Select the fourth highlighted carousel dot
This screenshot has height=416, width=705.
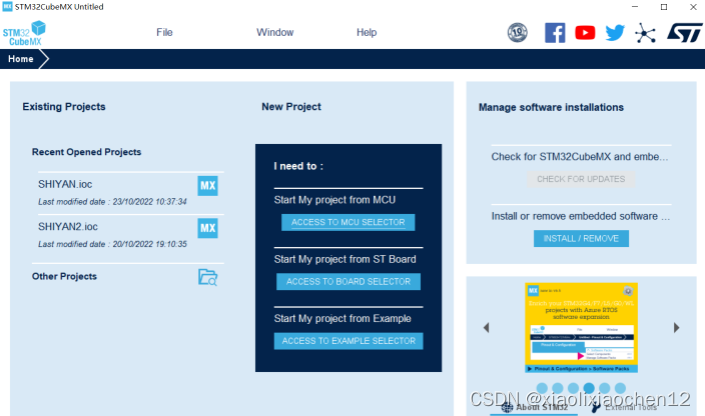589,388
